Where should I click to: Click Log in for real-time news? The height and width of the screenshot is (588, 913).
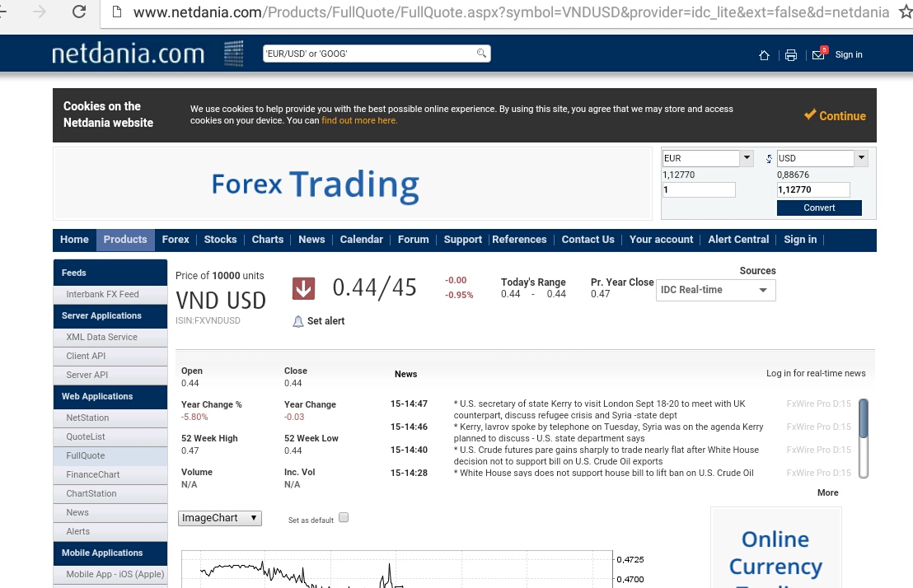tap(816, 373)
